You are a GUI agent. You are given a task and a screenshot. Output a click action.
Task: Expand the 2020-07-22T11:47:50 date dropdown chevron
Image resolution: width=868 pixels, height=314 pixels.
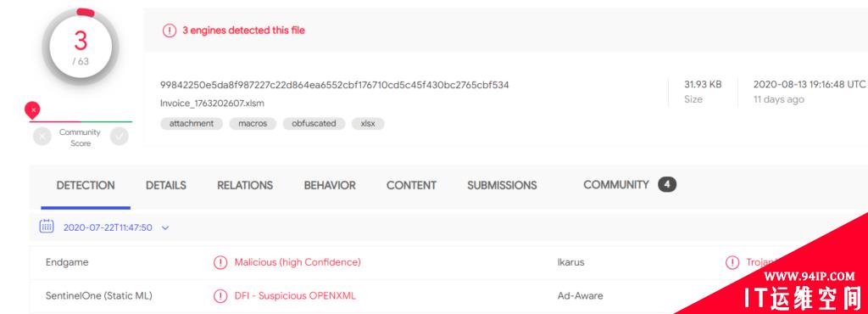click(x=165, y=227)
